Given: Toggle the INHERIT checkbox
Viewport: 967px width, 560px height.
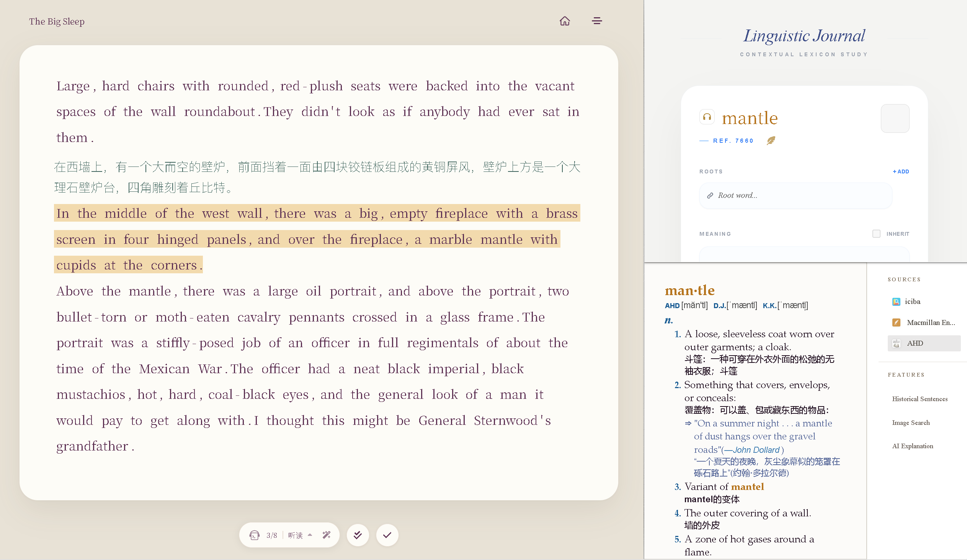Looking at the screenshot, I should (876, 233).
